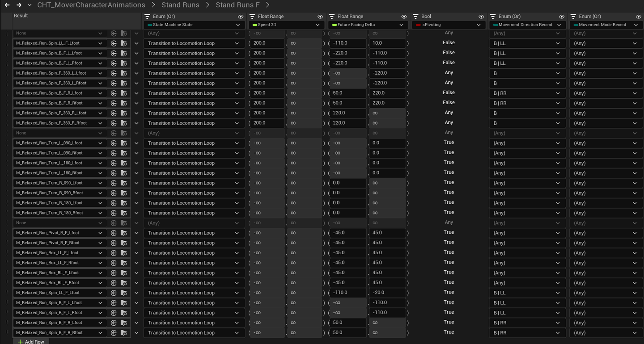
Task: Toggle eye icon on State Machine State column
Action: coord(241,17)
